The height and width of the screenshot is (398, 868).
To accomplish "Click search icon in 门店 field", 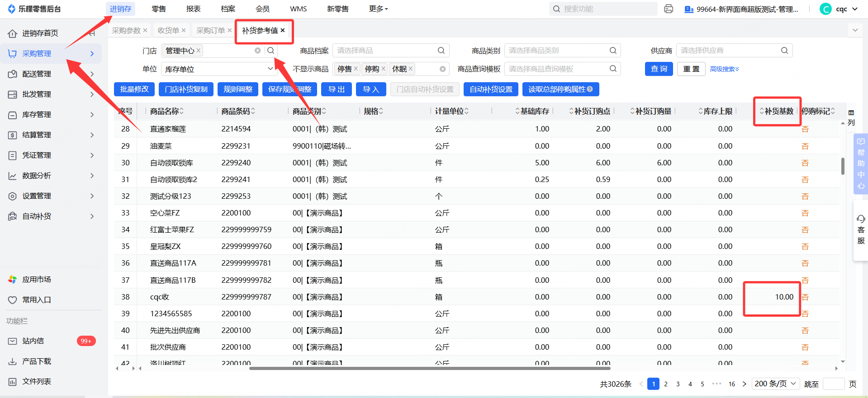I will pyautogui.click(x=270, y=51).
